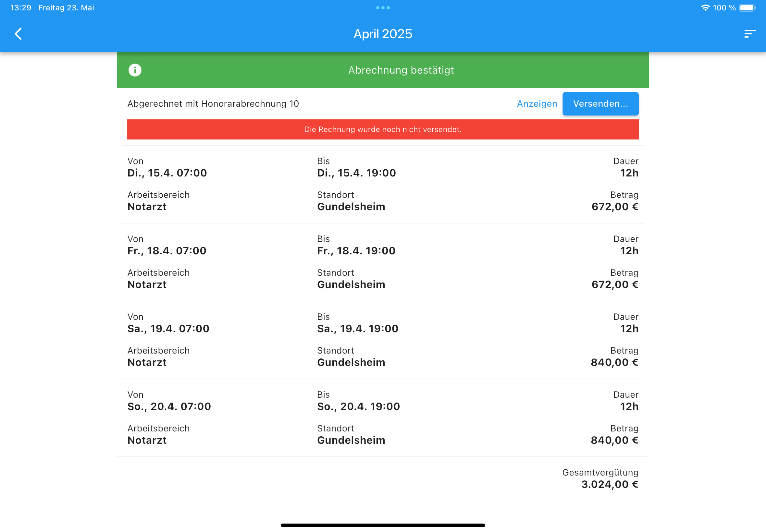
Task: Tap the 840,00 € amount for Saturday
Action: [614, 362]
